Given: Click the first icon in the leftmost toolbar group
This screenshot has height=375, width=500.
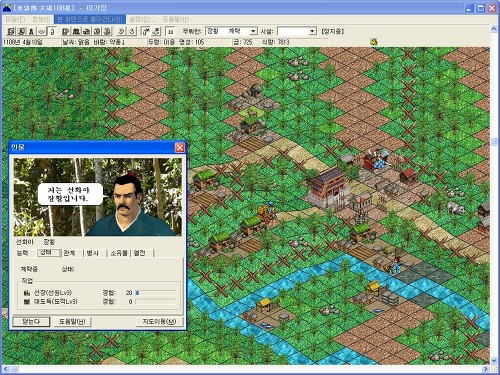Looking at the screenshot, I should [11, 31].
